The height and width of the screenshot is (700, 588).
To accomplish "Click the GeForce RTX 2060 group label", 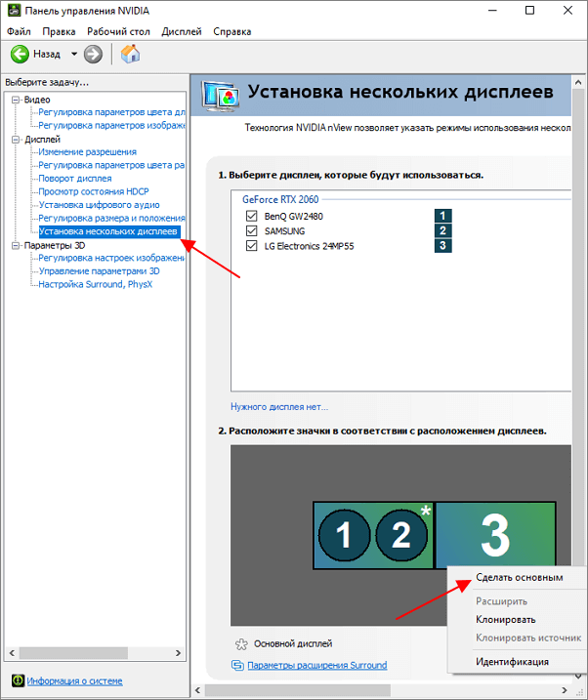I will pyautogui.click(x=280, y=199).
